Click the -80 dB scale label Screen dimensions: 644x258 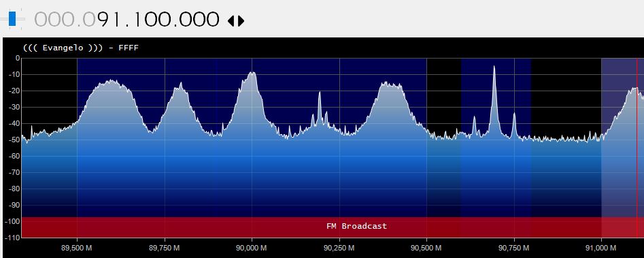coord(14,189)
